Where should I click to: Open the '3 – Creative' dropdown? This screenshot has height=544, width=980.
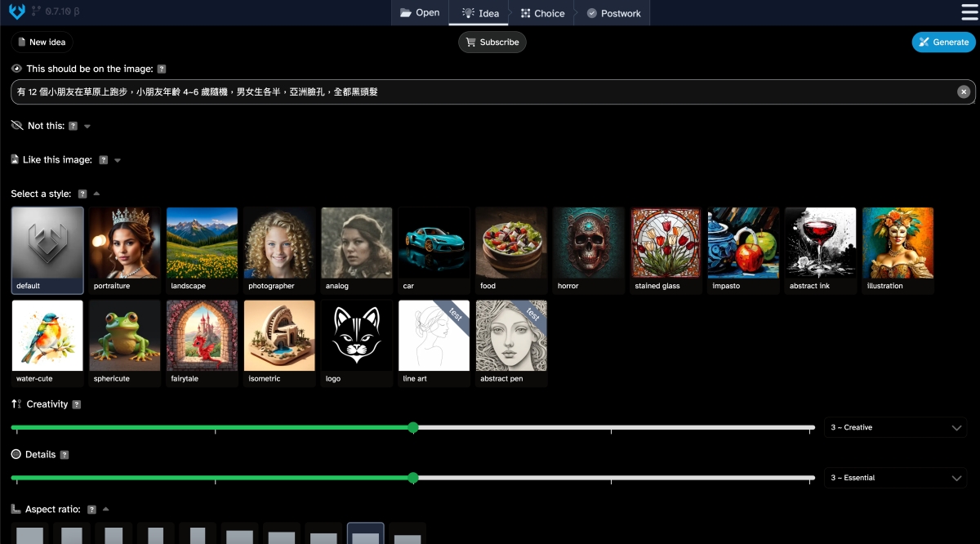tap(895, 428)
